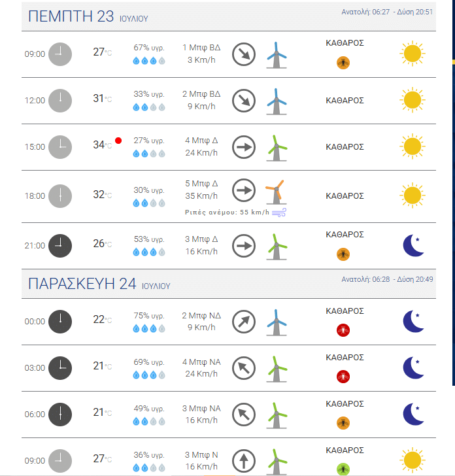Click the dark clock icon at 03:00
455x476 pixels.
(x=60, y=368)
